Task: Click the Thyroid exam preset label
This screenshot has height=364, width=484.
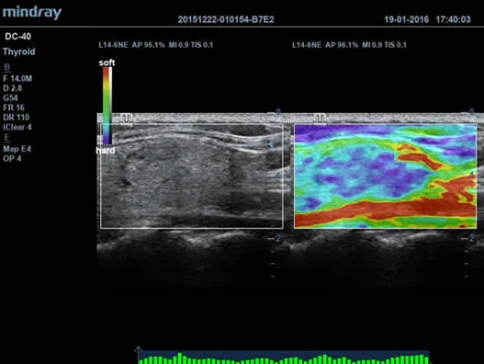Action: point(19,52)
